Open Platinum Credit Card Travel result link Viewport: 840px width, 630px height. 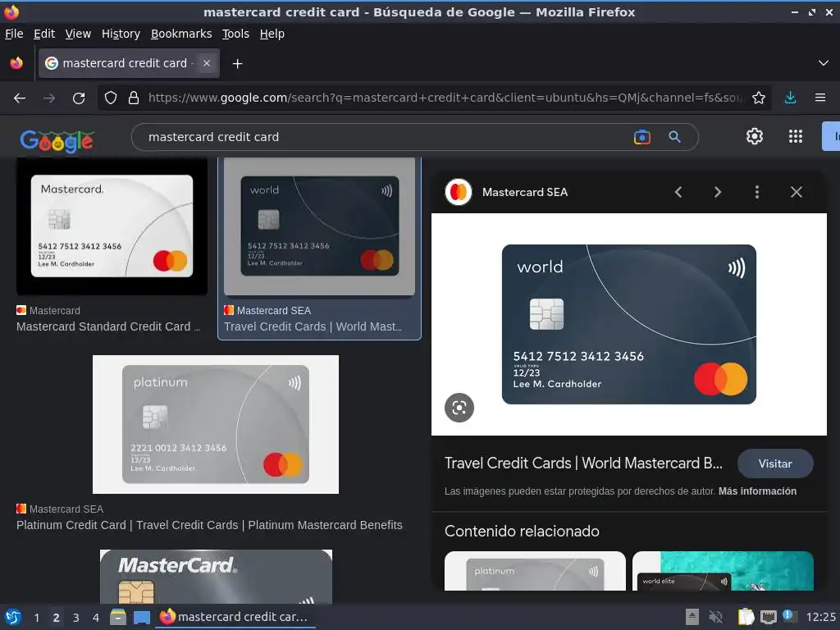click(209, 526)
